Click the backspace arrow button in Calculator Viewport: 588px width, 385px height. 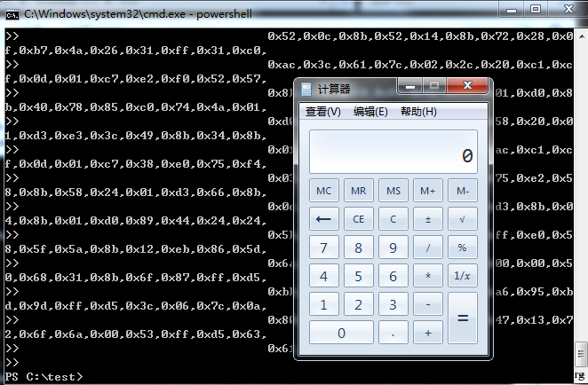(x=324, y=219)
